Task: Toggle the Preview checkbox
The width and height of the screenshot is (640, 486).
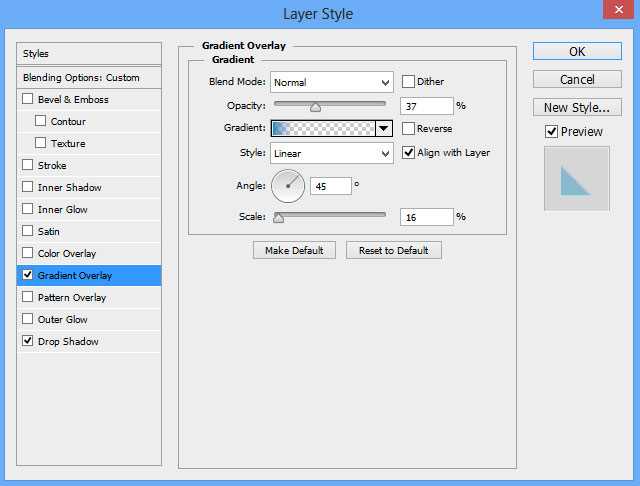Action: click(551, 131)
